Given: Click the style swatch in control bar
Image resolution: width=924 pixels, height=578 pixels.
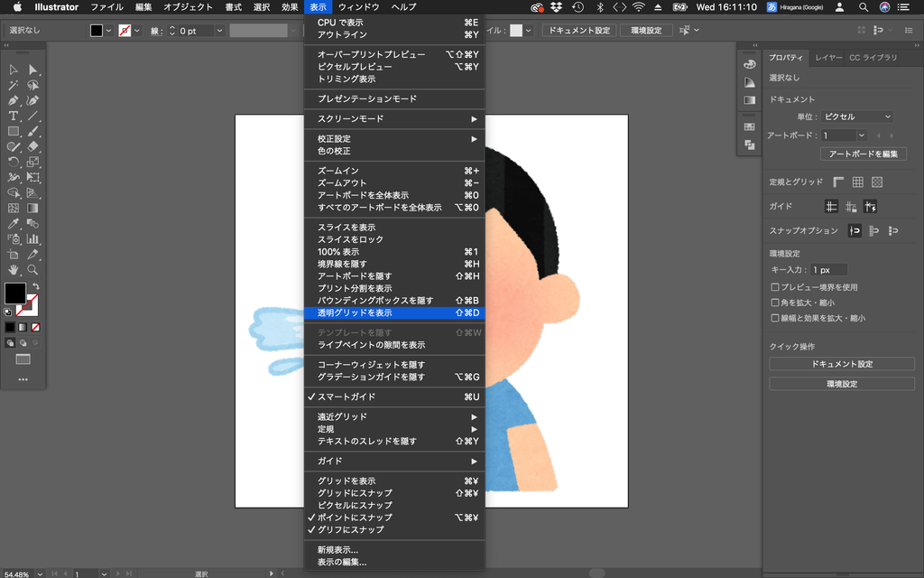Looking at the screenshot, I should [x=516, y=31].
